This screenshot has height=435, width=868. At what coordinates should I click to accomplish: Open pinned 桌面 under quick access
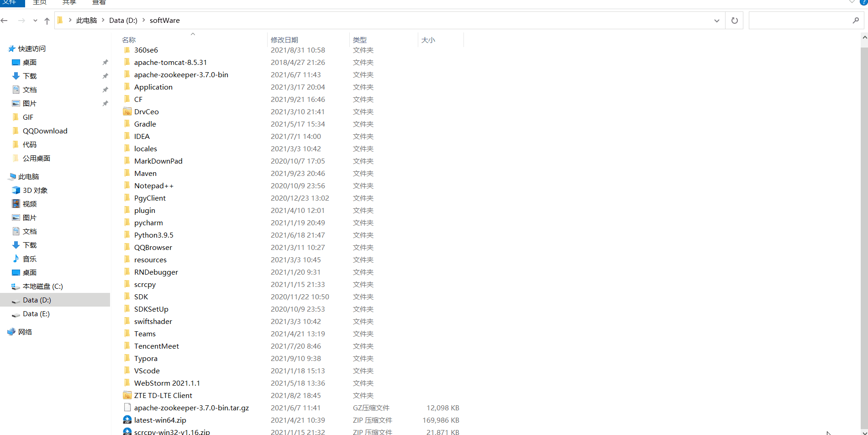29,63
